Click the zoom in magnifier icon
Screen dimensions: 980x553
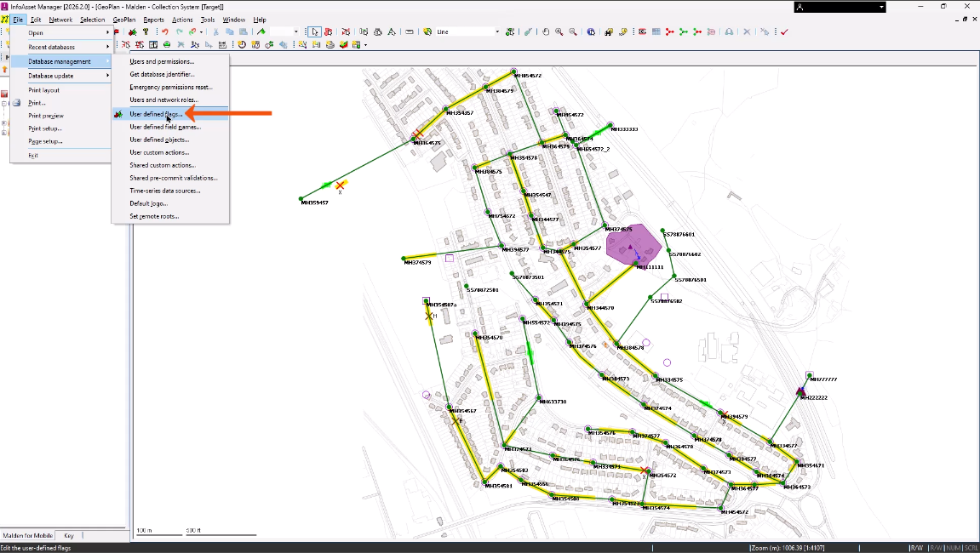click(559, 32)
